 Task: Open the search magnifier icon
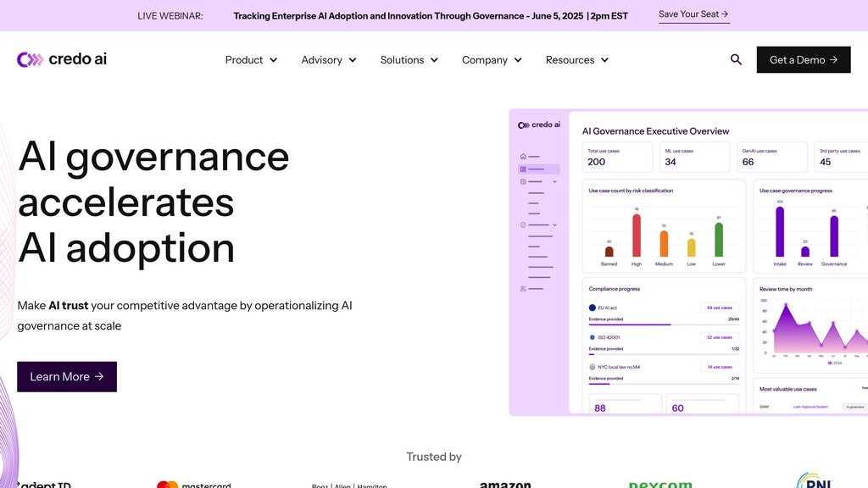point(736,59)
